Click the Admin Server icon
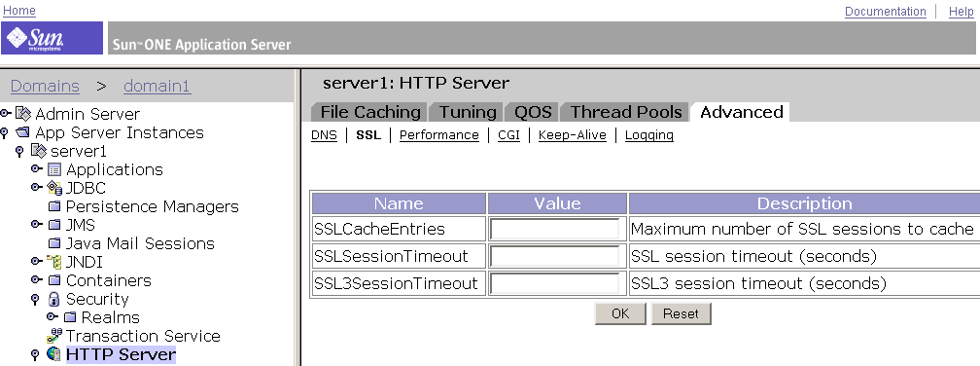 23,114
